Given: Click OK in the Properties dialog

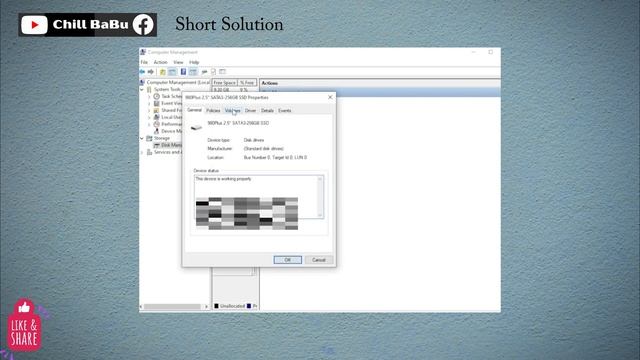Looking at the screenshot, I should coord(288,260).
